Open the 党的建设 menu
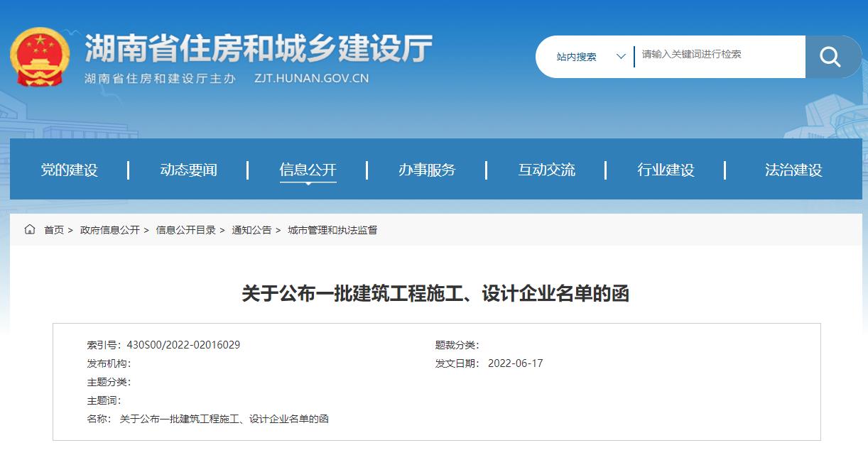The height and width of the screenshot is (455, 868). coord(69,170)
